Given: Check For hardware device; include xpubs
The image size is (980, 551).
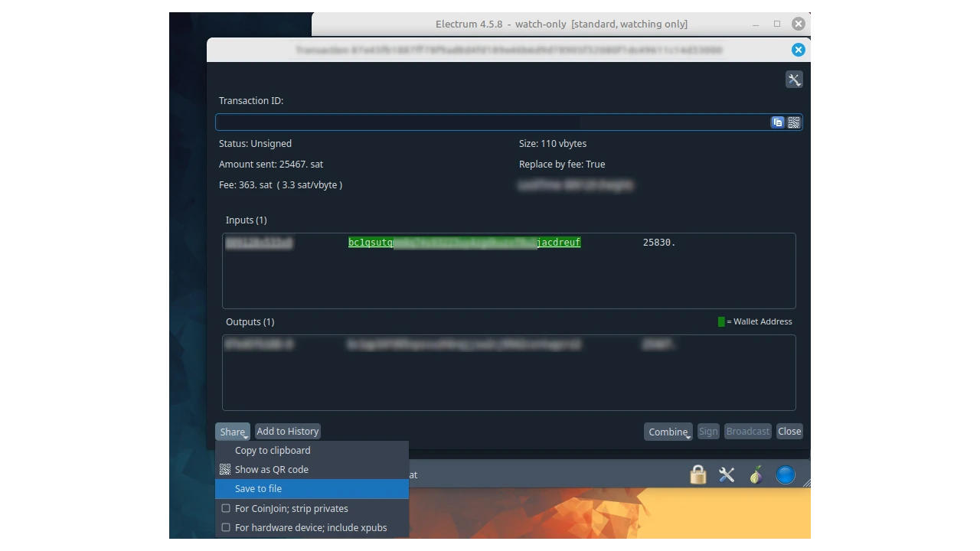Looking at the screenshot, I should (226, 527).
